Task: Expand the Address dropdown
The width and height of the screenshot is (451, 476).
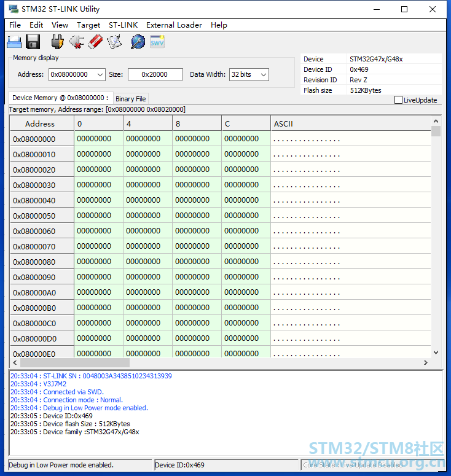Action: pyautogui.click(x=100, y=75)
